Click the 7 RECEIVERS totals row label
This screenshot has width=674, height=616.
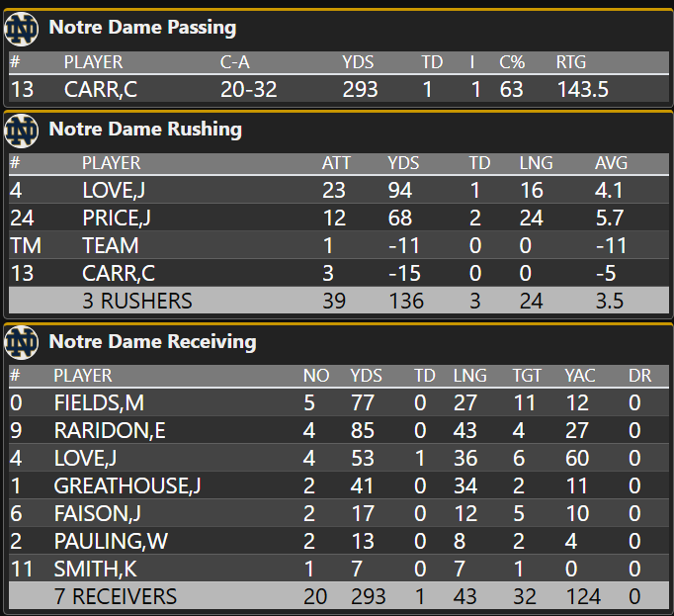(x=116, y=596)
